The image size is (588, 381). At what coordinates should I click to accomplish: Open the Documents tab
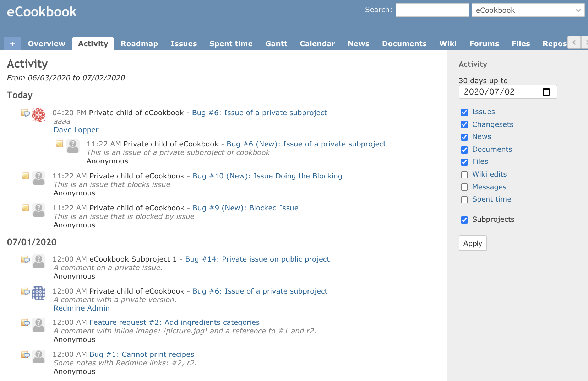pos(404,43)
